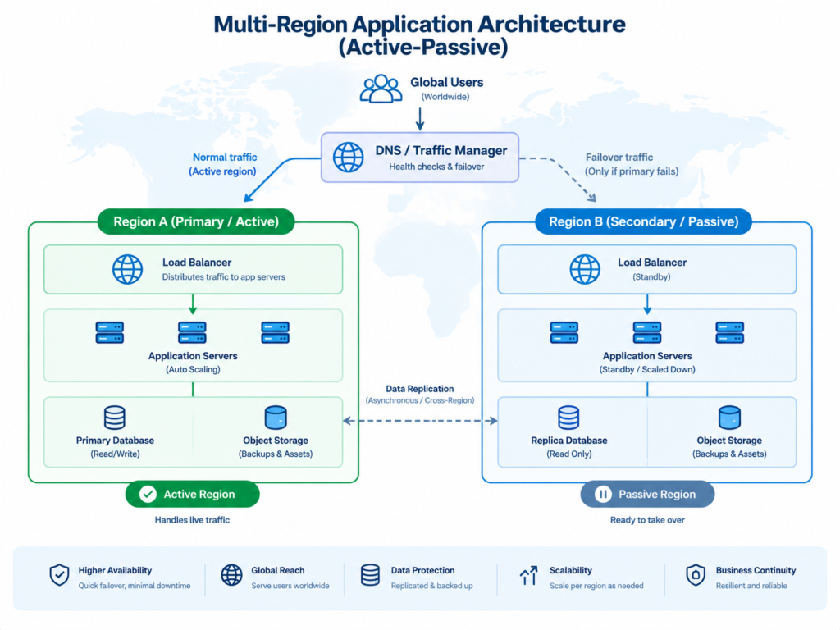
Task: Click the Business Continuity shield lock icon
Action: pyautogui.click(x=696, y=575)
